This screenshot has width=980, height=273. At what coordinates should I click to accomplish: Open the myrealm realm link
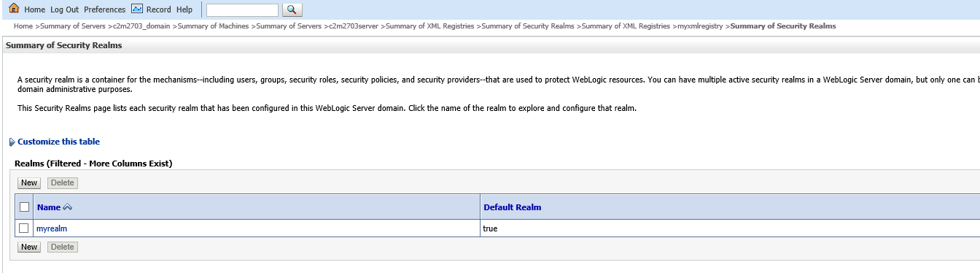tap(52, 228)
